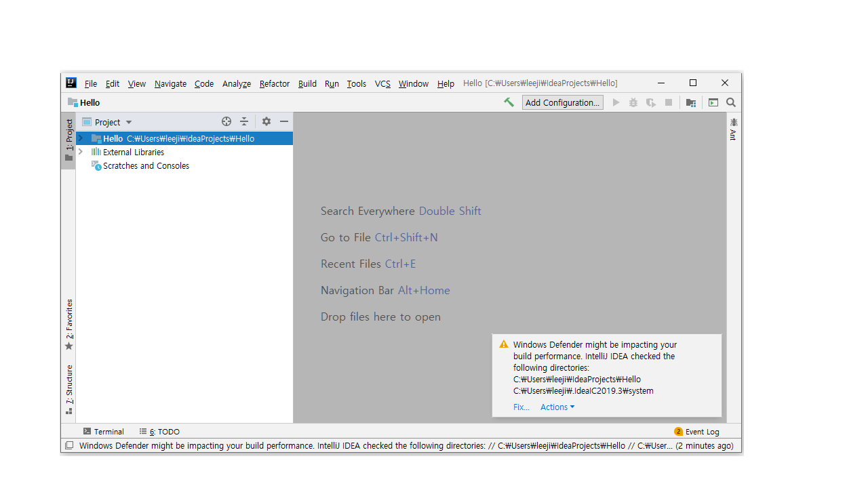The width and height of the screenshot is (868, 488).
Task: Toggle the Ant side tool window
Action: 733,129
